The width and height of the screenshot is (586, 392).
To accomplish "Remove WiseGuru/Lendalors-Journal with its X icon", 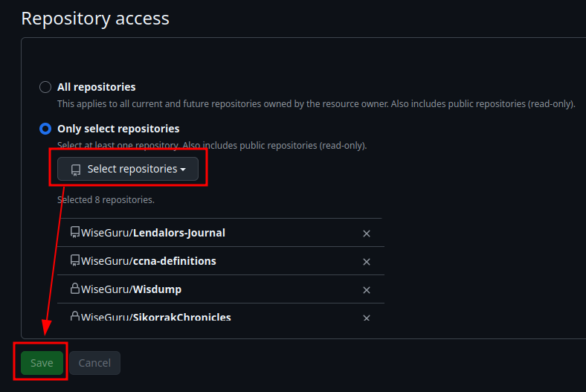I will [x=366, y=234].
